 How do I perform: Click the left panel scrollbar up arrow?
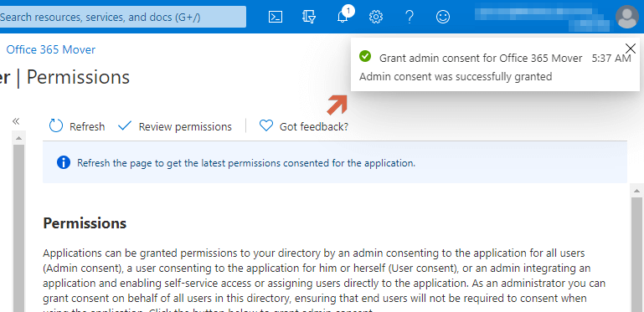coord(18,138)
